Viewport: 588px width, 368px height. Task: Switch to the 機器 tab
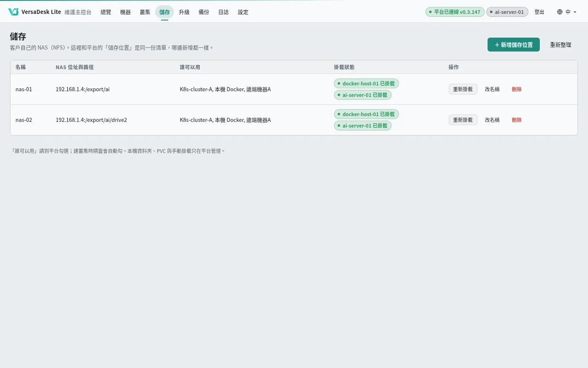[125, 12]
